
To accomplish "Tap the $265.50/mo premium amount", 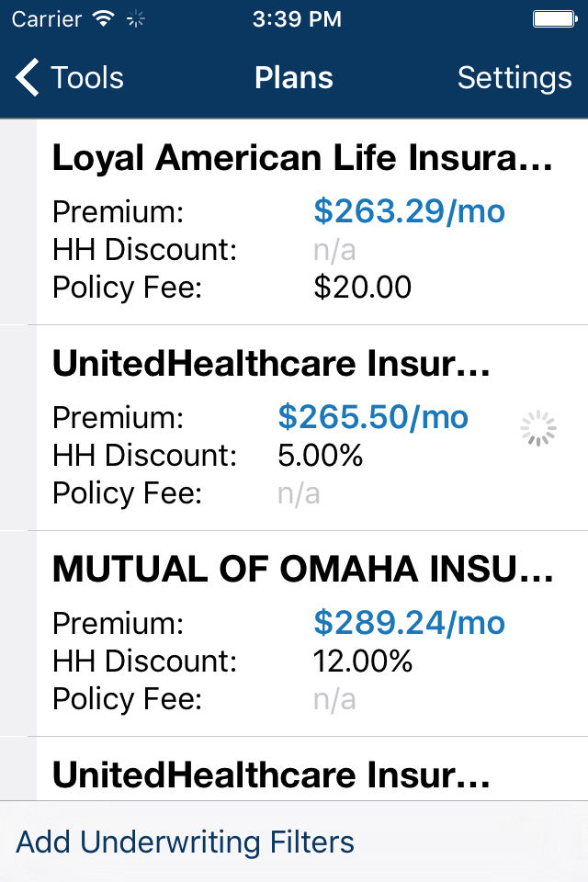I will [x=373, y=418].
